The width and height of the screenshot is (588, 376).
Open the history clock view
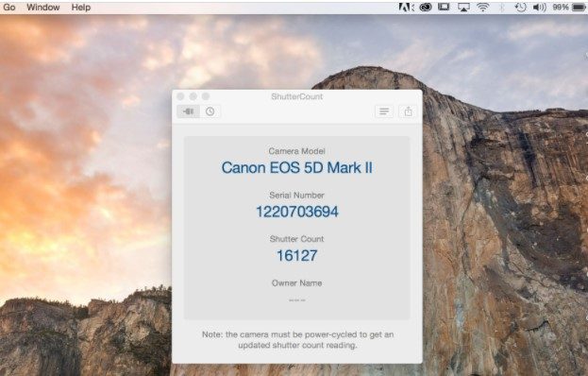tap(210, 111)
